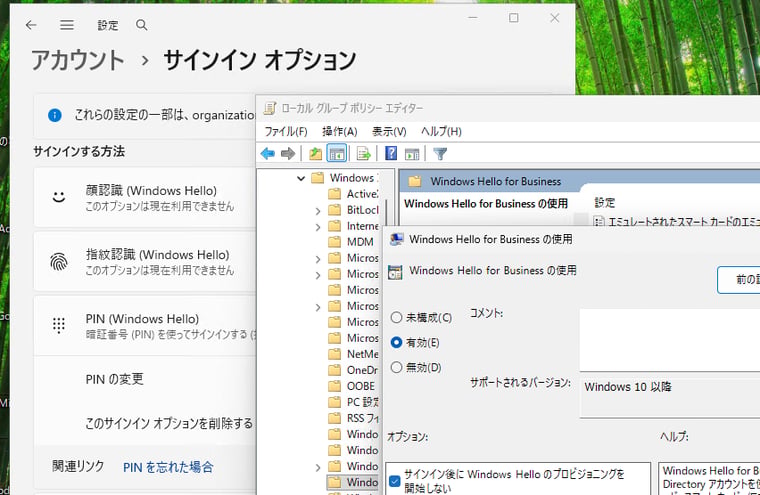Image resolution: width=760 pixels, height=495 pixels.
Task: Click the blue back arrow in Group Policy toolbar
Action: pos(268,154)
